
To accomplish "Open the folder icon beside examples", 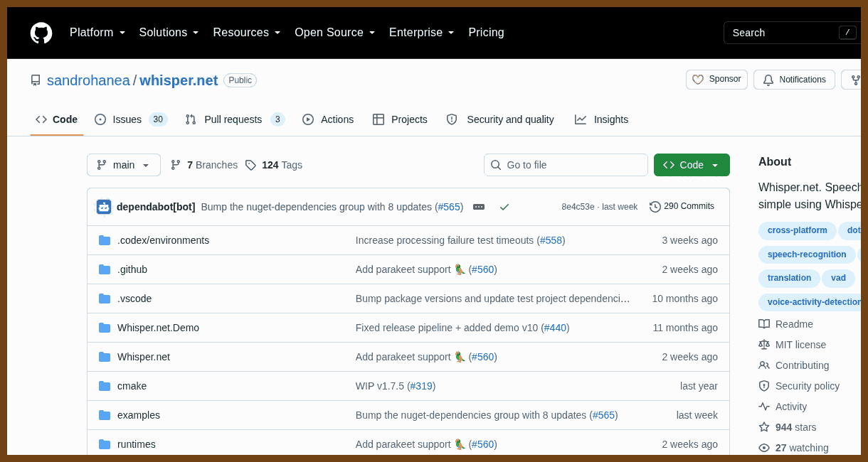I will 105,415.
